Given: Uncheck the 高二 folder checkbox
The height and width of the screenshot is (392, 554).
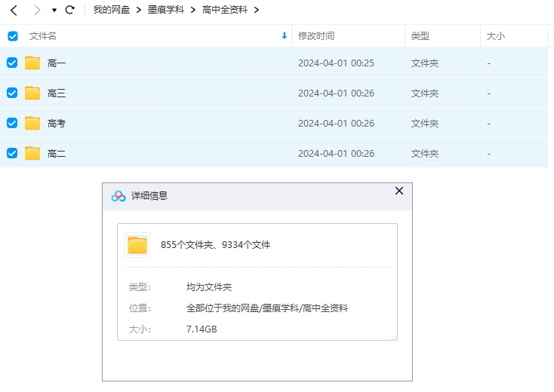Looking at the screenshot, I should point(12,153).
